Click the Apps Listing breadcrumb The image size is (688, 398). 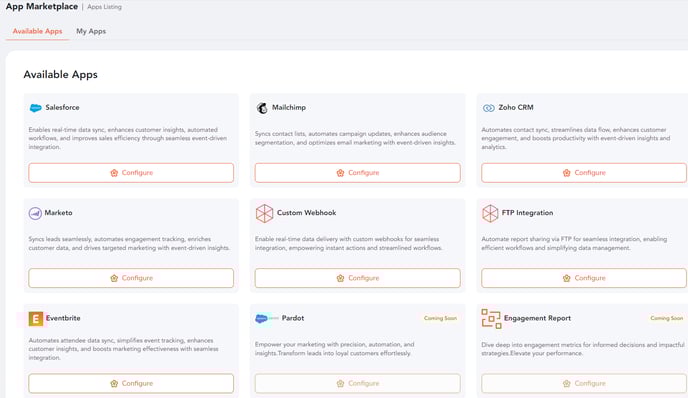(x=104, y=7)
